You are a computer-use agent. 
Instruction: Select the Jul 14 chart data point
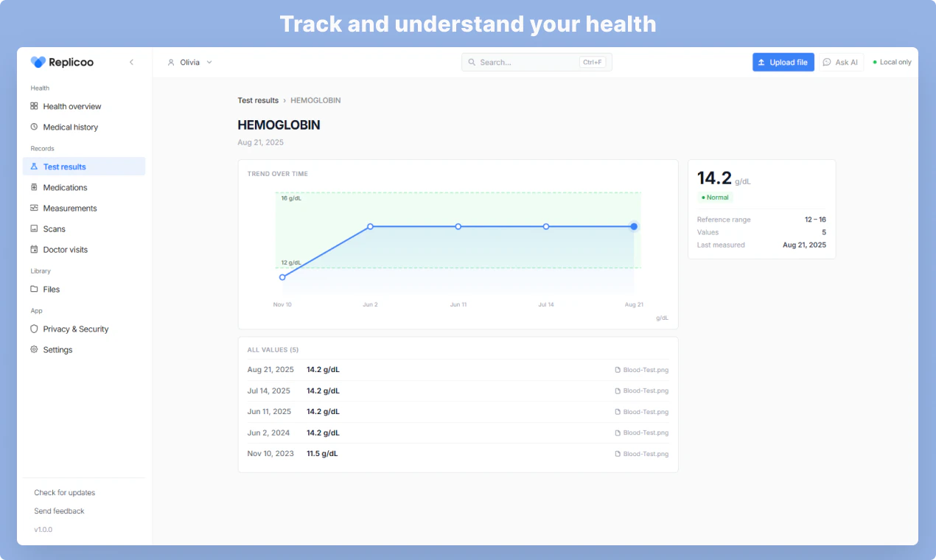click(x=546, y=226)
